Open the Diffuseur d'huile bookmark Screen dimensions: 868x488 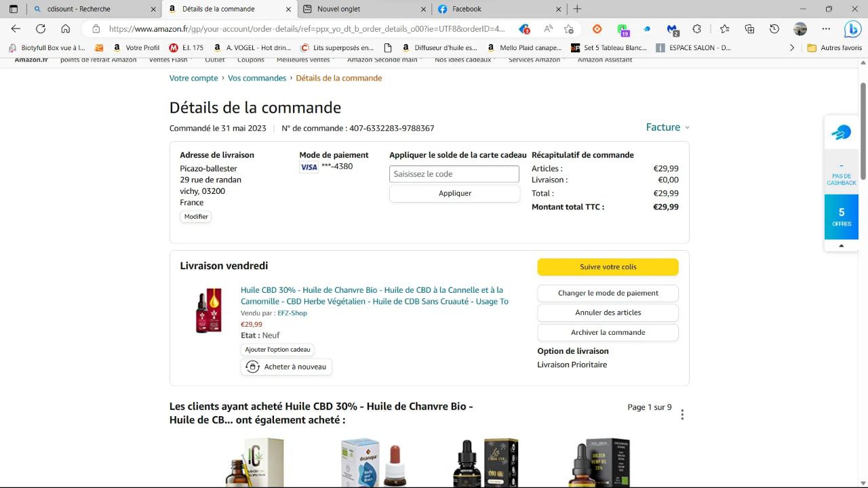tap(439, 48)
